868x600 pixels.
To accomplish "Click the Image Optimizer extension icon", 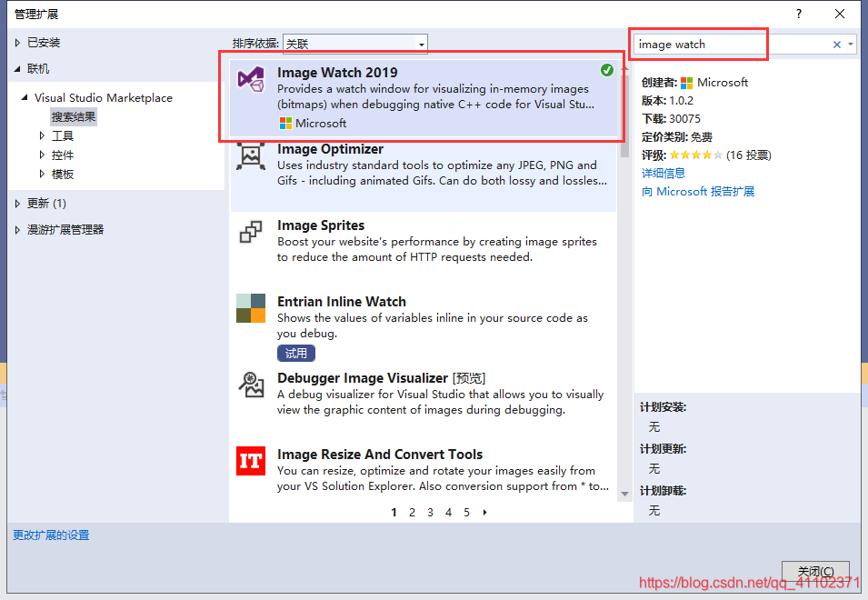I will (x=250, y=155).
